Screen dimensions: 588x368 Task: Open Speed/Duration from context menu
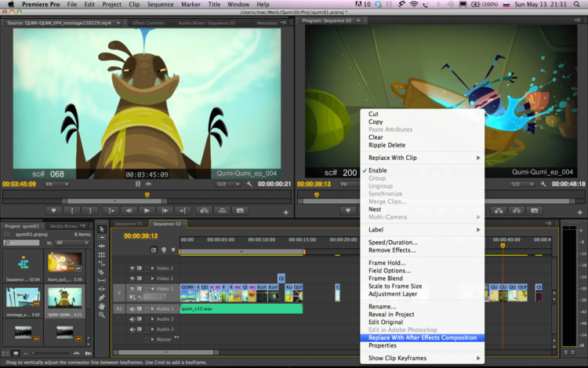pyautogui.click(x=393, y=242)
